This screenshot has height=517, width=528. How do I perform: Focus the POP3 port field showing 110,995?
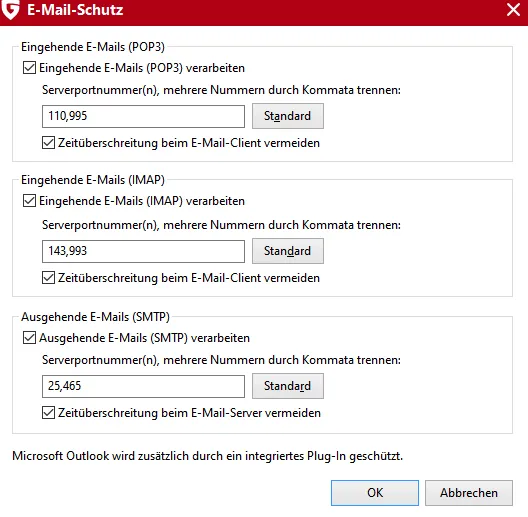coord(143,117)
